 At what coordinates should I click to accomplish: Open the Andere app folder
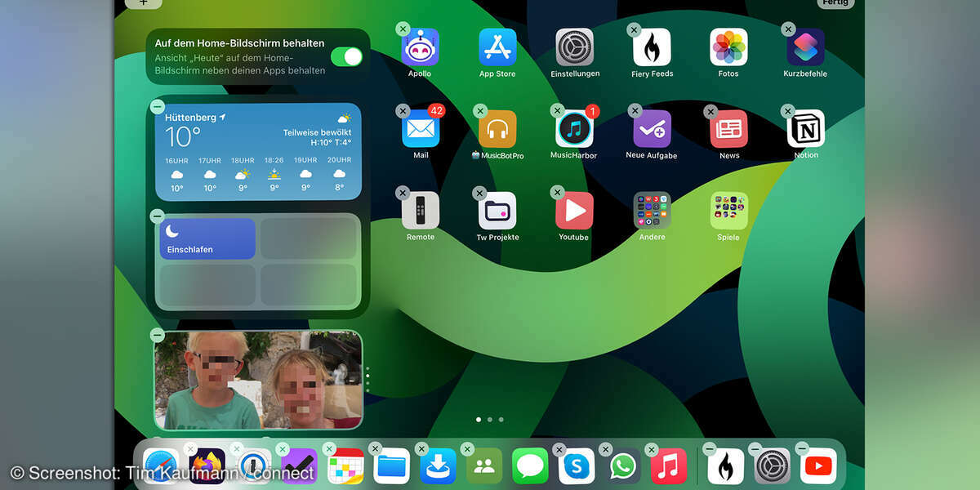(x=652, y=211)
